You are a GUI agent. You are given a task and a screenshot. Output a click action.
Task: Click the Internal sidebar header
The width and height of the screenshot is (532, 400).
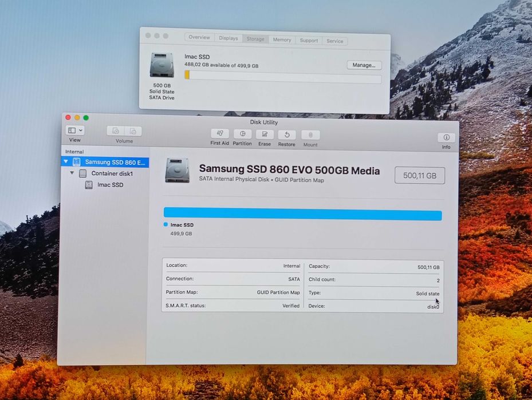74,152
